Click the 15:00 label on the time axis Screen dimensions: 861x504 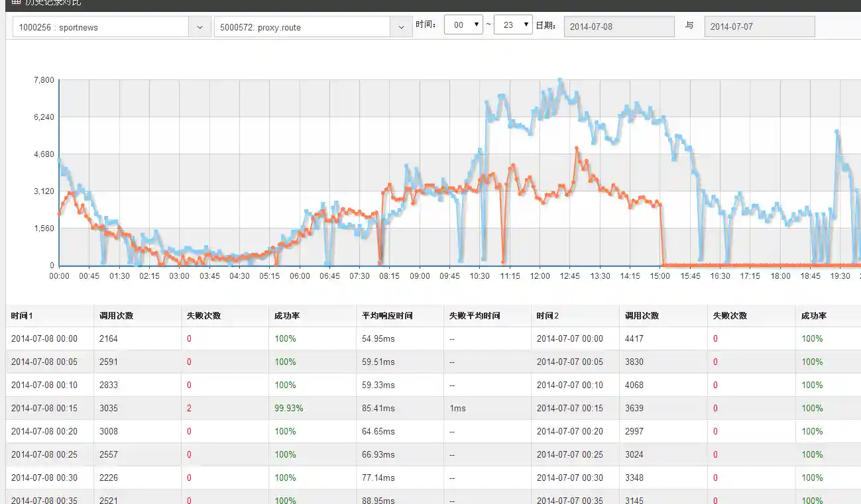click(660, 276)
